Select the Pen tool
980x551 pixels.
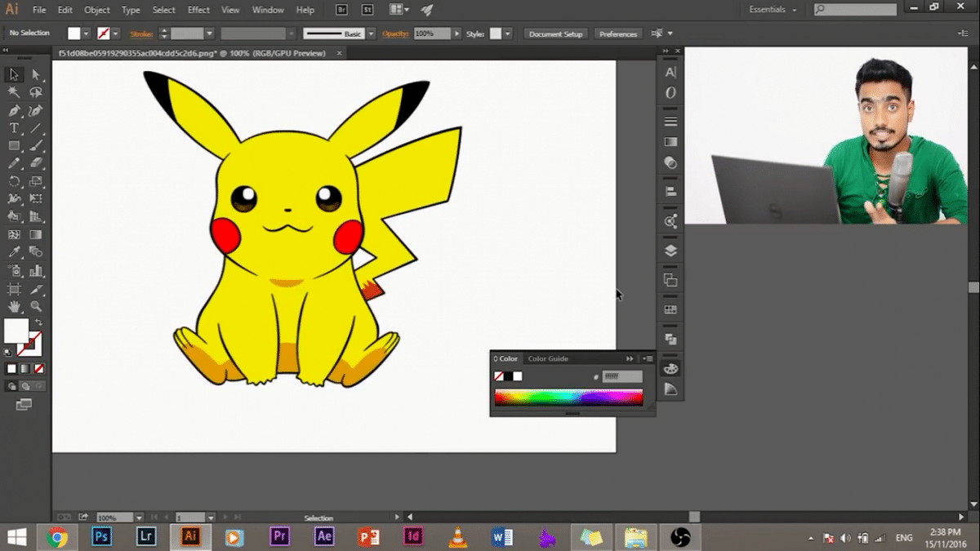pos(14,110)
